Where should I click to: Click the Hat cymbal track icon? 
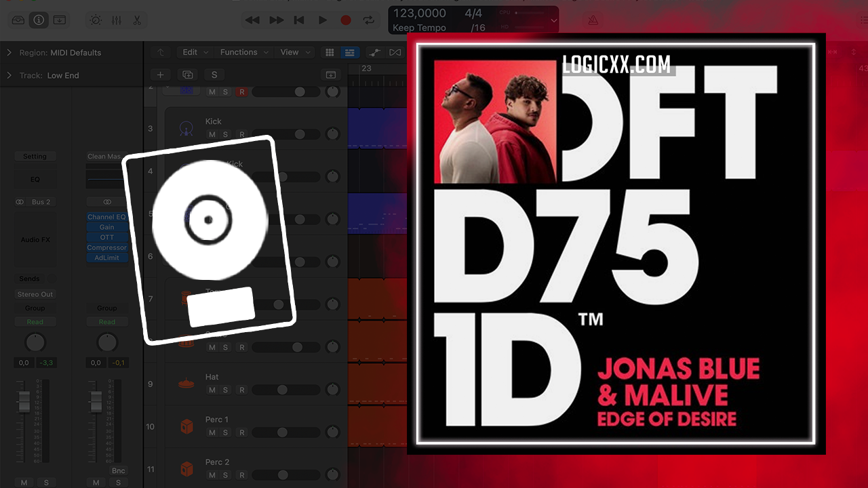[x=186, y=384]
